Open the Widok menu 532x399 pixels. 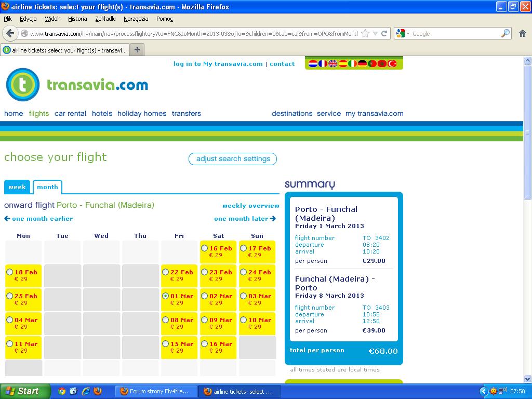[52, 19]
